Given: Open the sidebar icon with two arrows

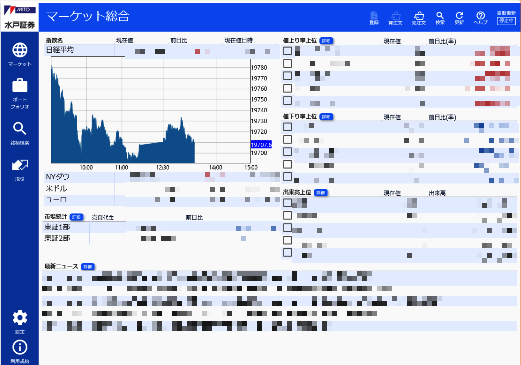Looking at the screenshot, I should coord(20,169).
